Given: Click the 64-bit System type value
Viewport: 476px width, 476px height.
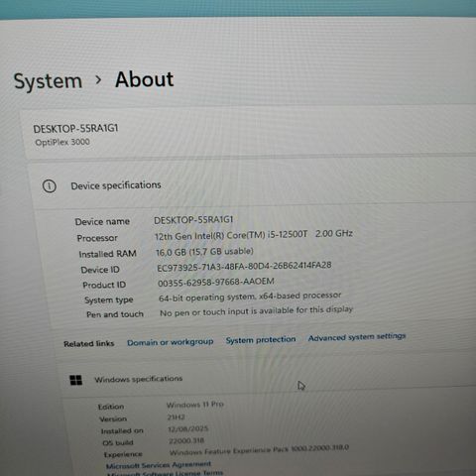Looking at the screenshot, I should click(x=250, y=297).
